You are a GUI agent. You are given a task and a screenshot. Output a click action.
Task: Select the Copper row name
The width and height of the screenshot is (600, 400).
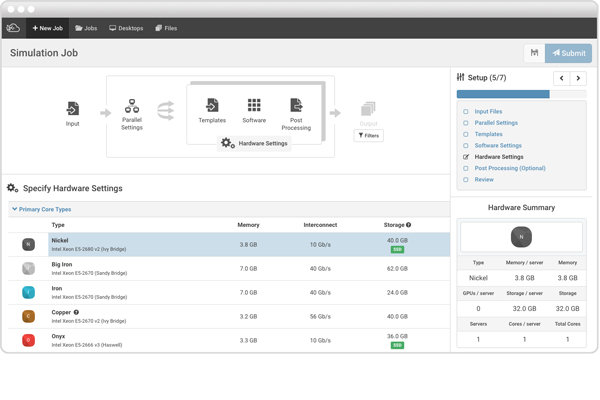(61, 312)
